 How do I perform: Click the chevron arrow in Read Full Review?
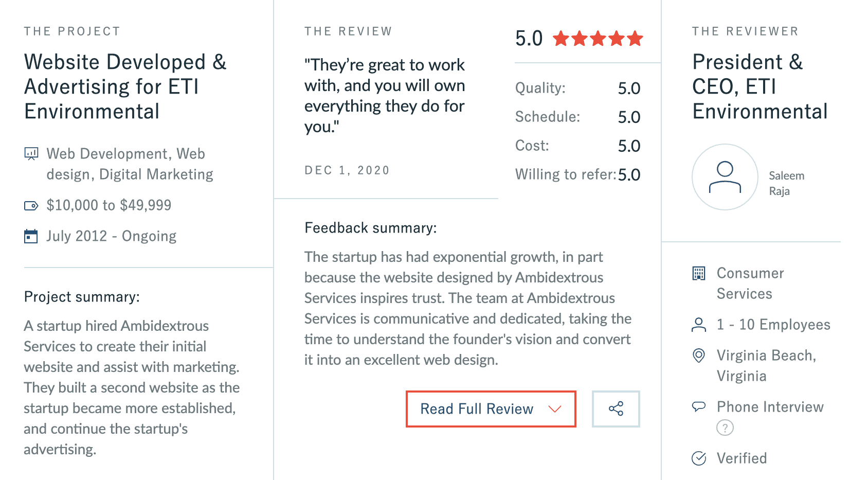pyautogui.click(x=554, y=409)
